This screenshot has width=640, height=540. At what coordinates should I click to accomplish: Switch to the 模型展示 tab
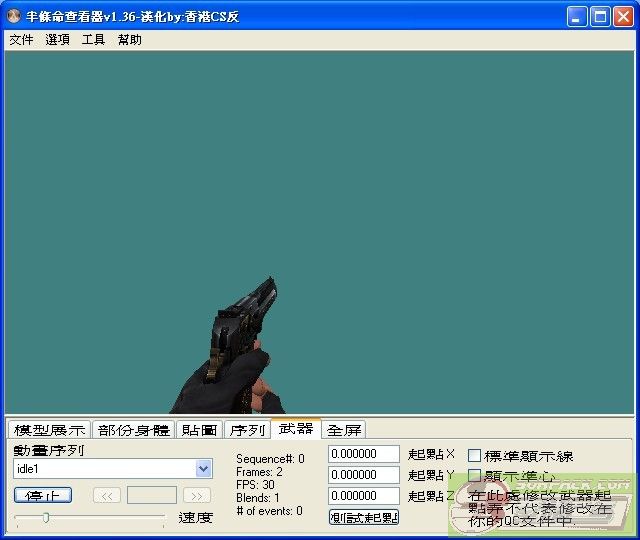(49, 430)
